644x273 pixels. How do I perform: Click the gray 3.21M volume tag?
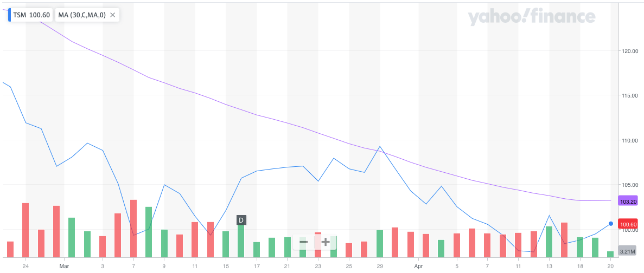(x=627, y=251)
